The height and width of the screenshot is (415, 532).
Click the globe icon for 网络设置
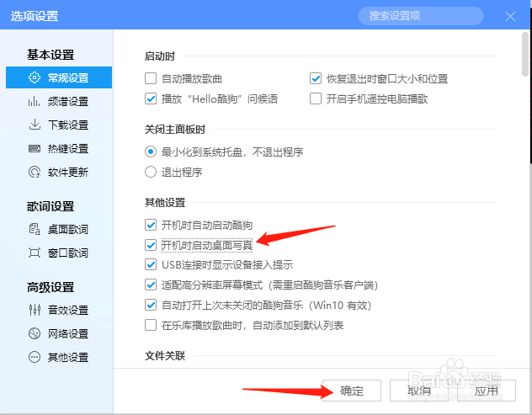coord(35,333)
